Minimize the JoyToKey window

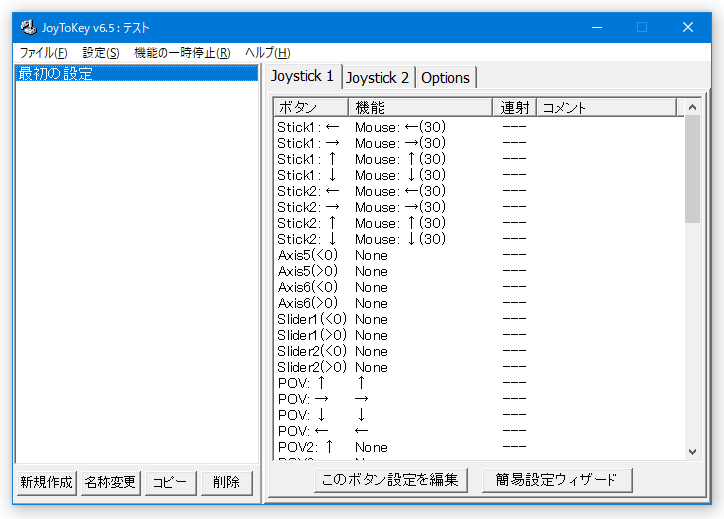click(x=597, y=28)
